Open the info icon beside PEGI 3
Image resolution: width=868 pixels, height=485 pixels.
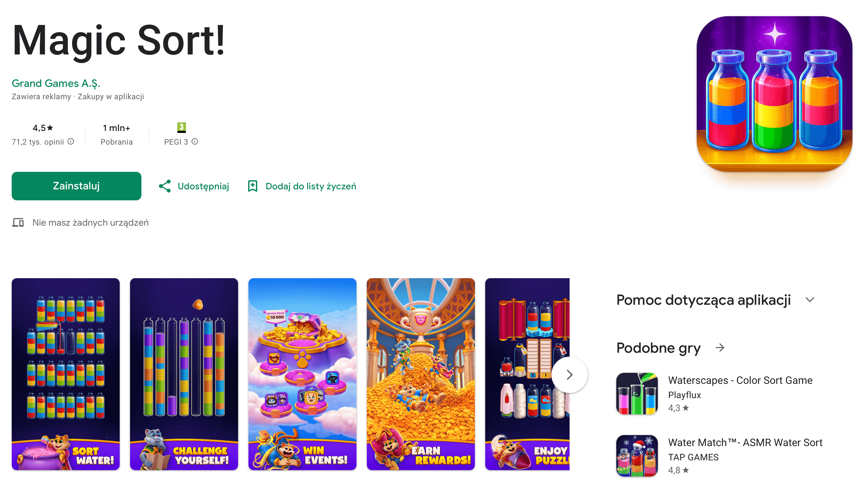tap(195, 141)
